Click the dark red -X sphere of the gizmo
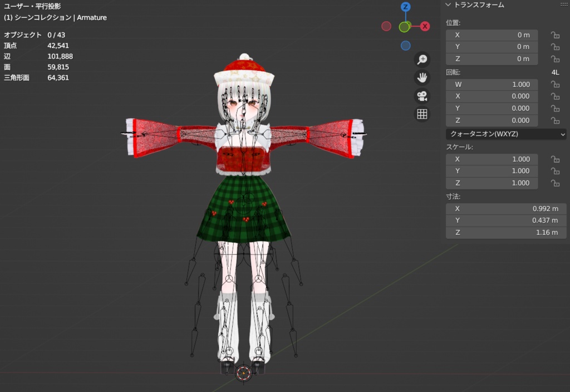The width and height of the screenshot is (570, 392). 386,26
